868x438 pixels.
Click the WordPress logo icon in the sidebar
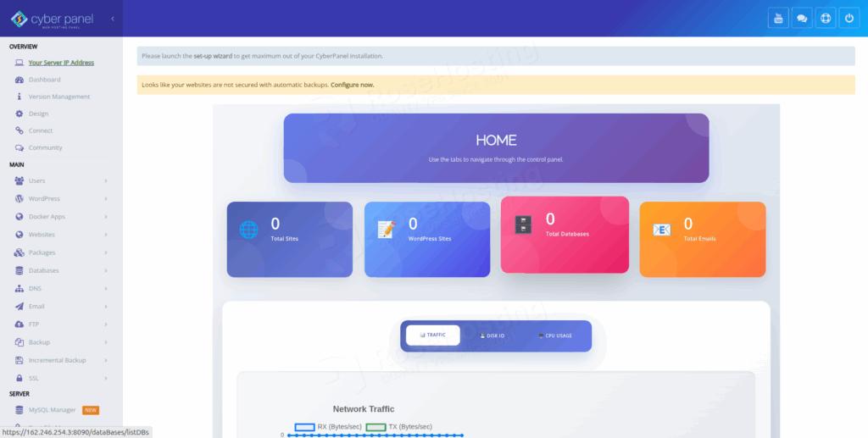[x=19, y=198]
